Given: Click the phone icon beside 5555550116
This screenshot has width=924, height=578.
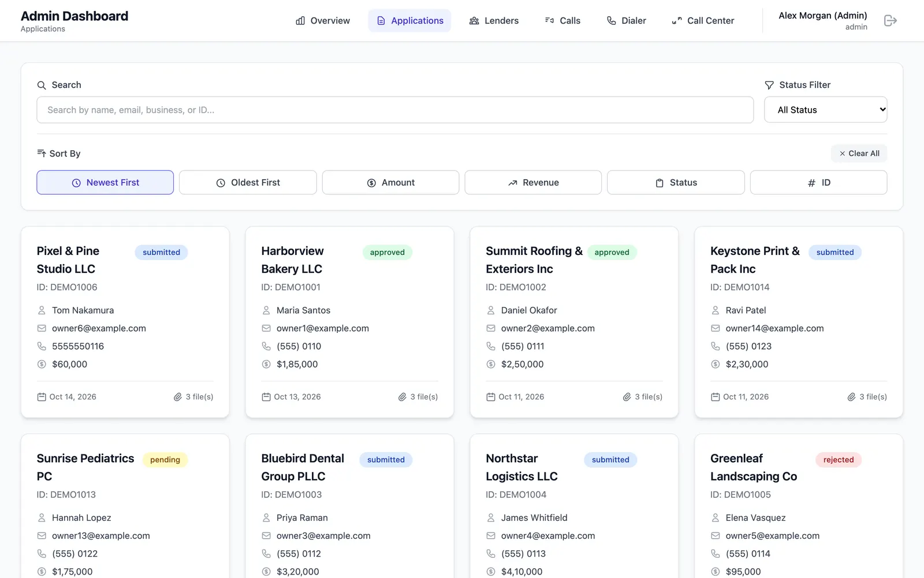Looking at the screenshot, I should click(x=42, y=346).
